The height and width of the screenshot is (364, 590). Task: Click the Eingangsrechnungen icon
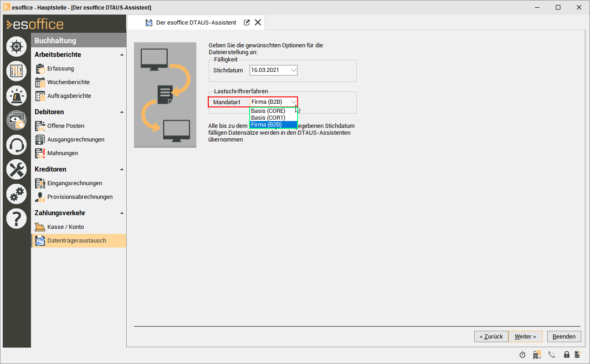pyautogui.click(x=40, y=183)
